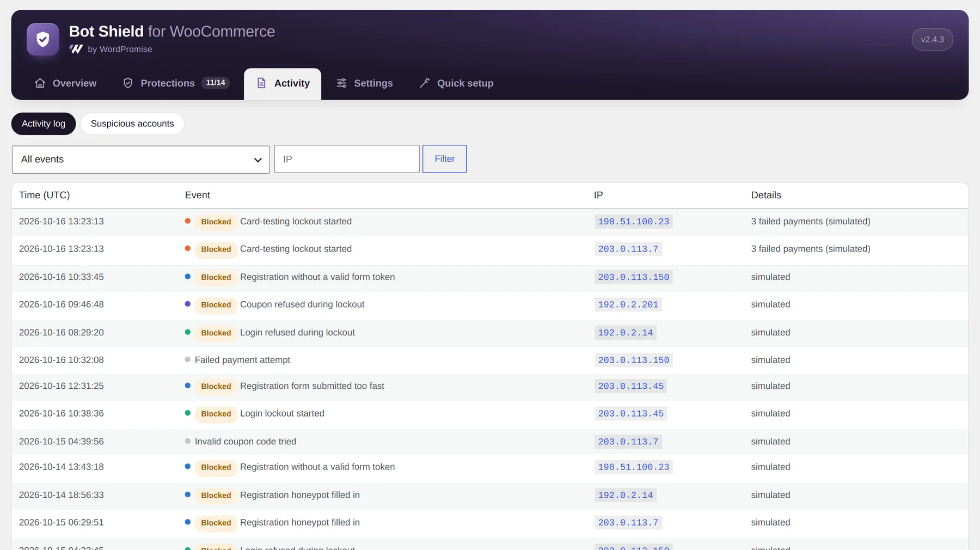Click the Activity document icon
This screenshot has height=550, width=980.
261,83
